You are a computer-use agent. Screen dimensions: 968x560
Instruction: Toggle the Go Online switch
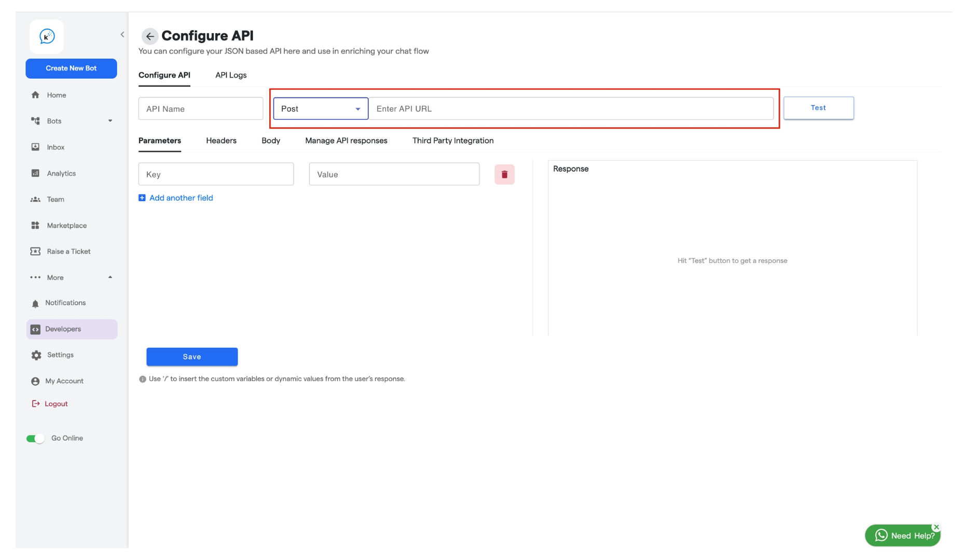point(35,439)
